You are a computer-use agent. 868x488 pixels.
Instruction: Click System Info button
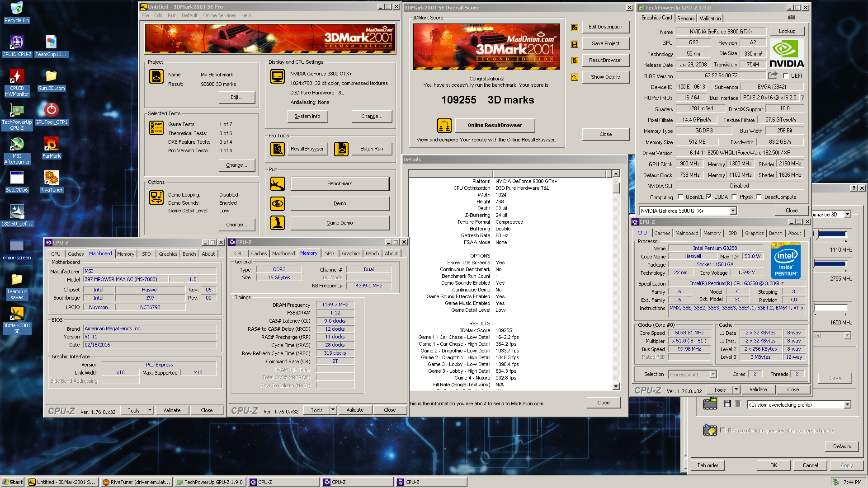point(307,116)
